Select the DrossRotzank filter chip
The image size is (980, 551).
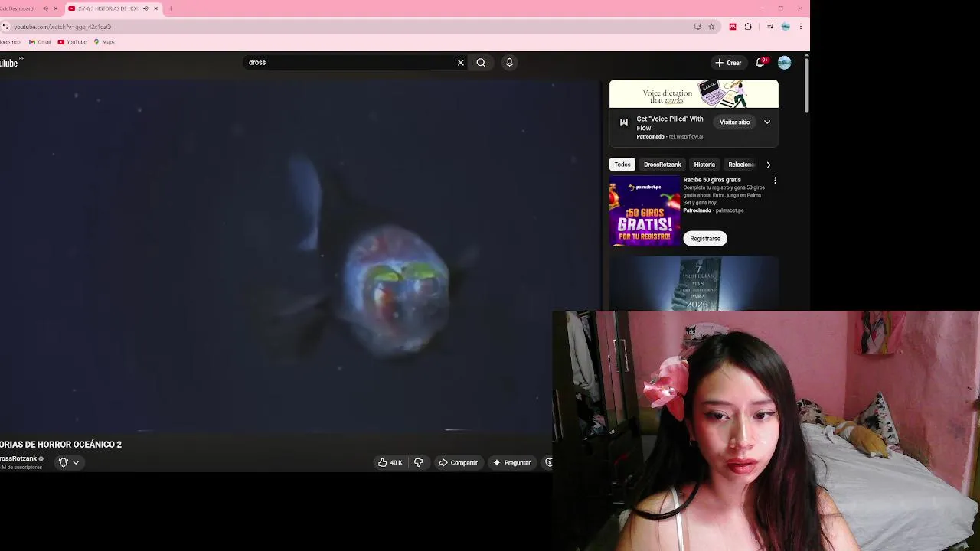click(x=662, y=165)
